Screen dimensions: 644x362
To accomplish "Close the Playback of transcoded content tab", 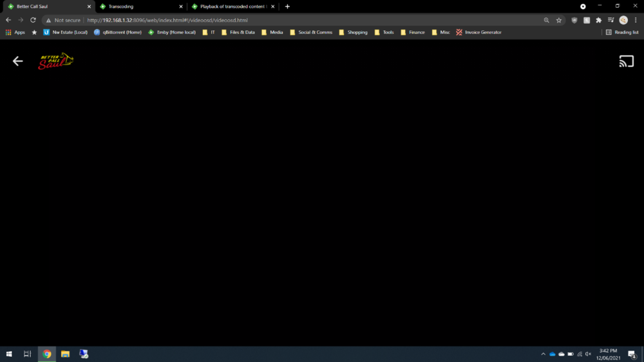I will click(x=272, y=6).
